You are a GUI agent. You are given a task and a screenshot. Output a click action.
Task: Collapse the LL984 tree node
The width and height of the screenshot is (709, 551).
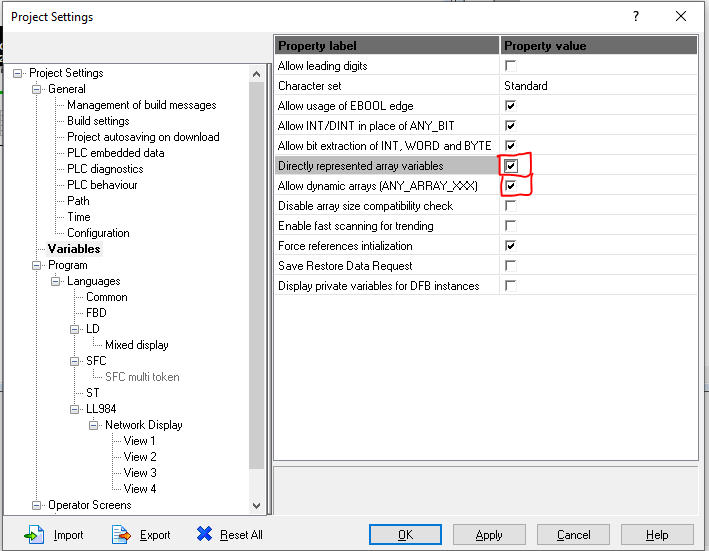[x=75, y=409]
